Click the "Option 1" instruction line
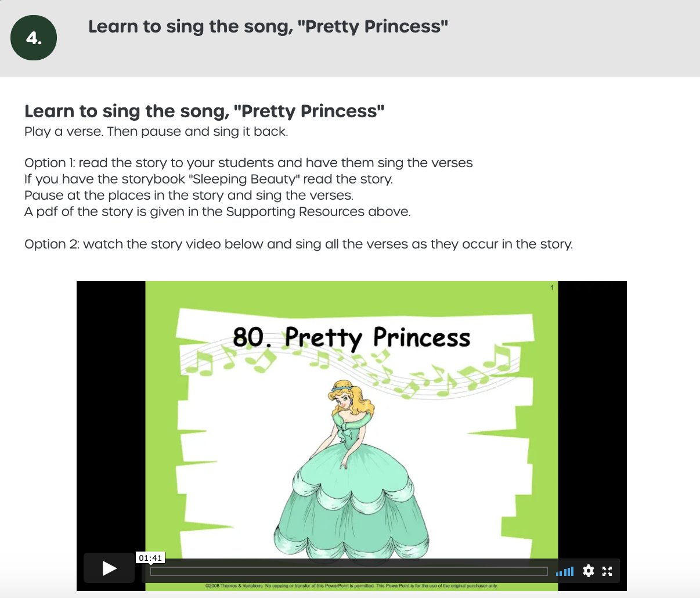The image size is (700, 598). [x=248, y=163]
